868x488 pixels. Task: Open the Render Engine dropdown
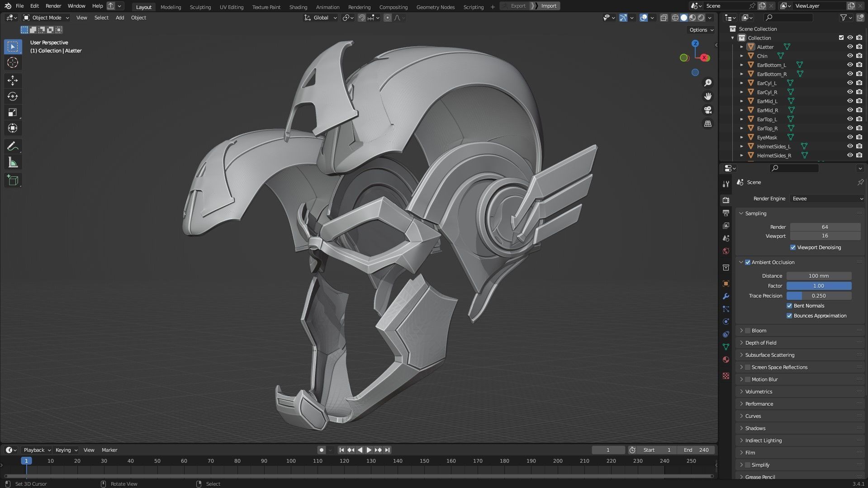(827, 199)
